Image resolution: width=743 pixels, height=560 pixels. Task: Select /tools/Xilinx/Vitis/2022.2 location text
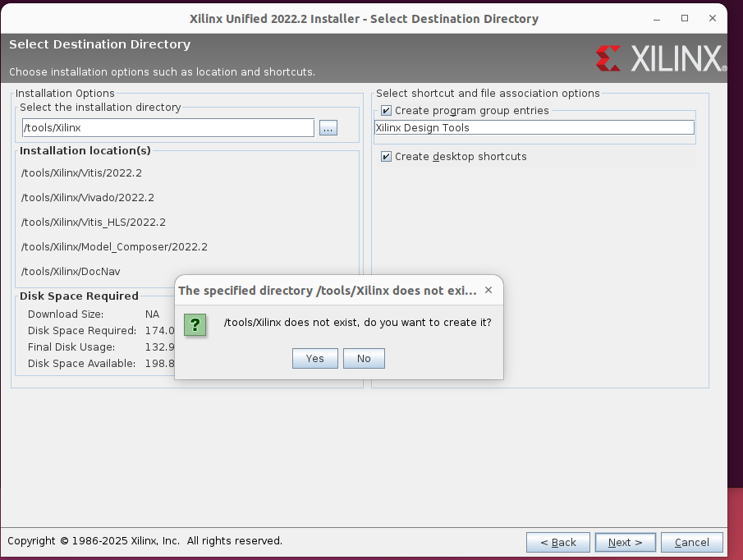coord(81,173)
